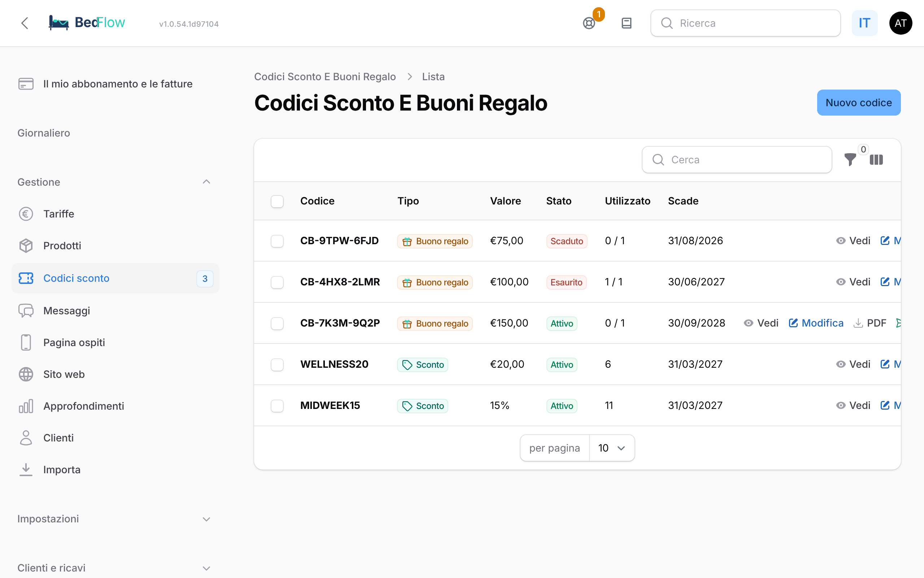Check the WELLNESS20 row checkbox
The image size is (924, 578).
(x=277, y=364)
